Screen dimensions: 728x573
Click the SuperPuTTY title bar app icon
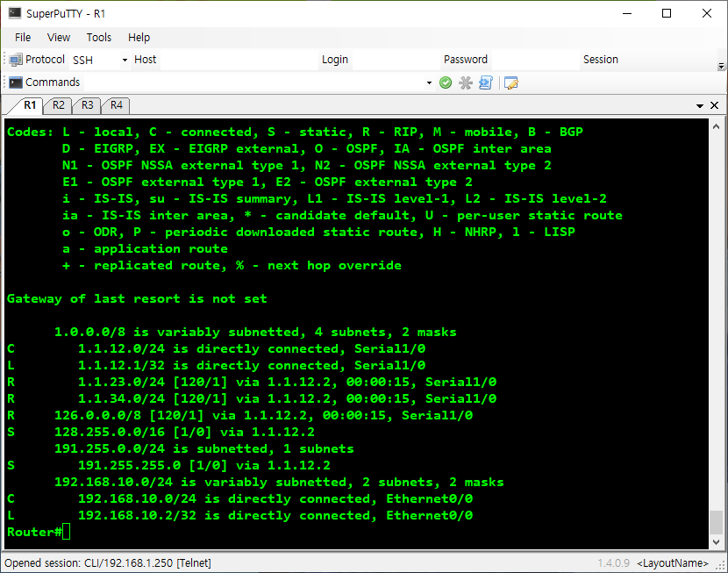(15, 13)
